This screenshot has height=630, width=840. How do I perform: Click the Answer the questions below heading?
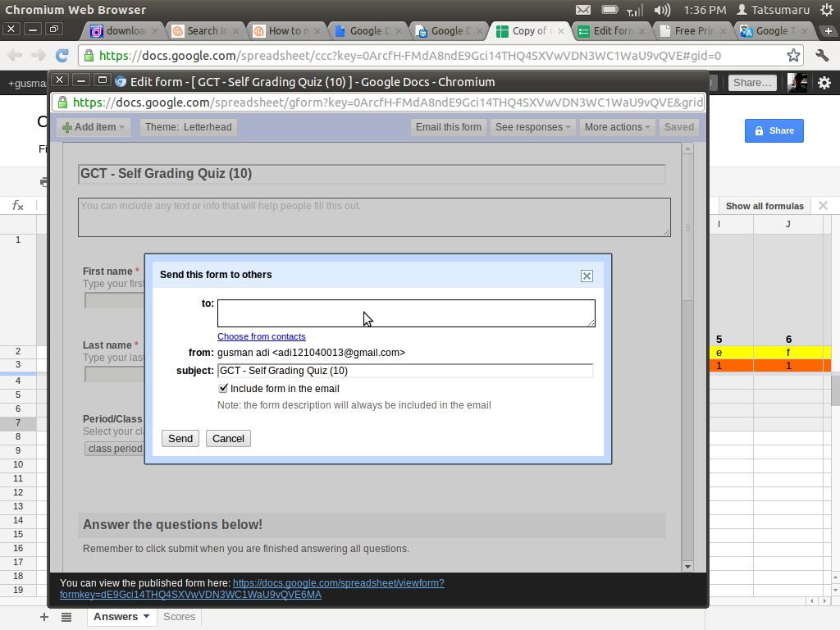coord(172,524)
